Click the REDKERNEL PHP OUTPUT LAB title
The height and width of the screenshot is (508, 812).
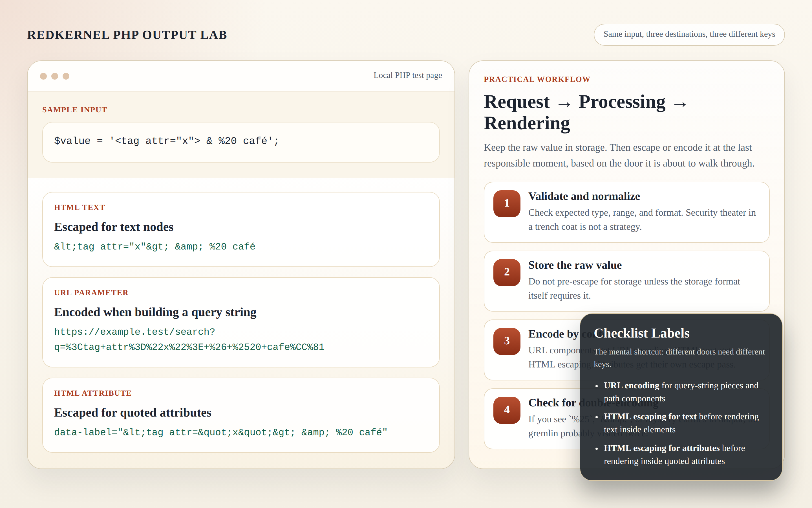[127, 35]
